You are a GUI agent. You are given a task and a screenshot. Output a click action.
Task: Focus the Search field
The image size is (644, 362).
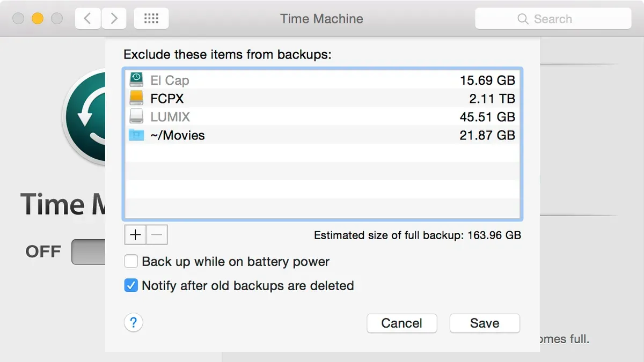(x=553, y=19)
